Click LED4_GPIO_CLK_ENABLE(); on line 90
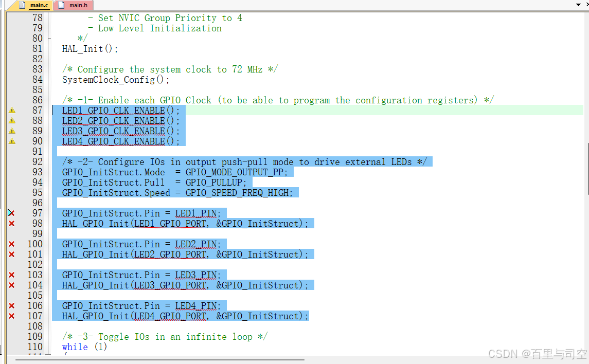This screenshot has width=589, height=364. (x=120, y=141)
